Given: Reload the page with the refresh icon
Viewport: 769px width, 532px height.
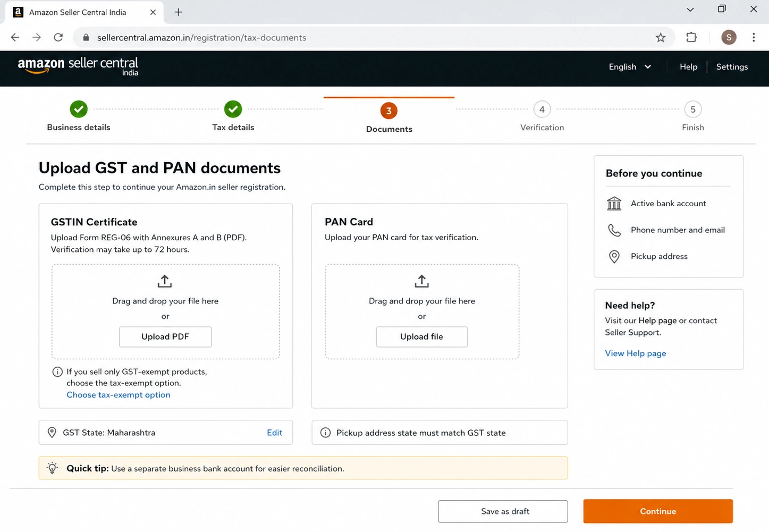Looking at the screenshot, I should [58, 37].
